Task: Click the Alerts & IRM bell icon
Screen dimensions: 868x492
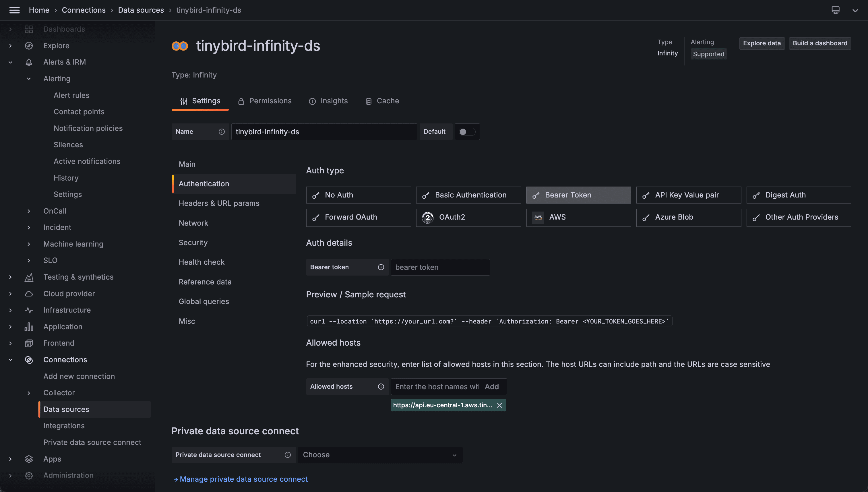Action: [x=29, y=62]
